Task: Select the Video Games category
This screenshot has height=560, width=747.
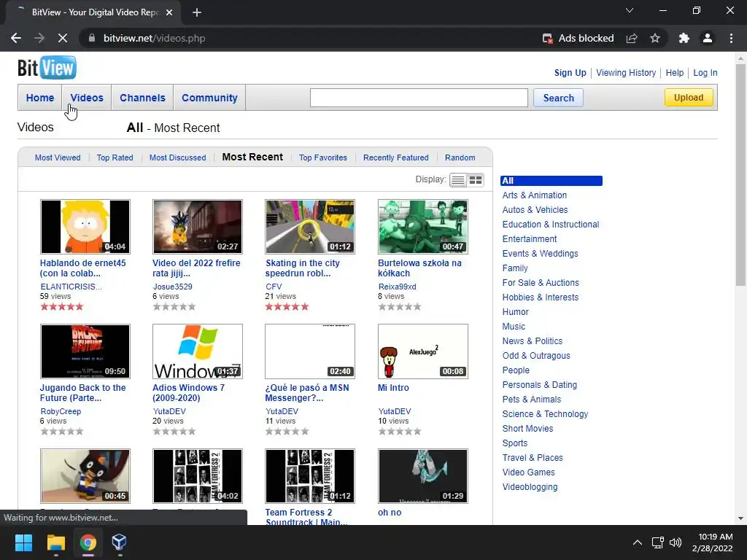Action: (528, 472)
